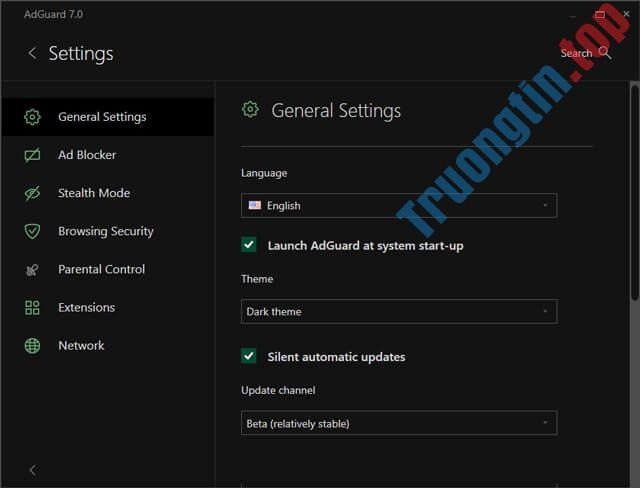Viewport: 640px width, 488px height.
Task: Open the Extensions section
Action: click(108, 308)
